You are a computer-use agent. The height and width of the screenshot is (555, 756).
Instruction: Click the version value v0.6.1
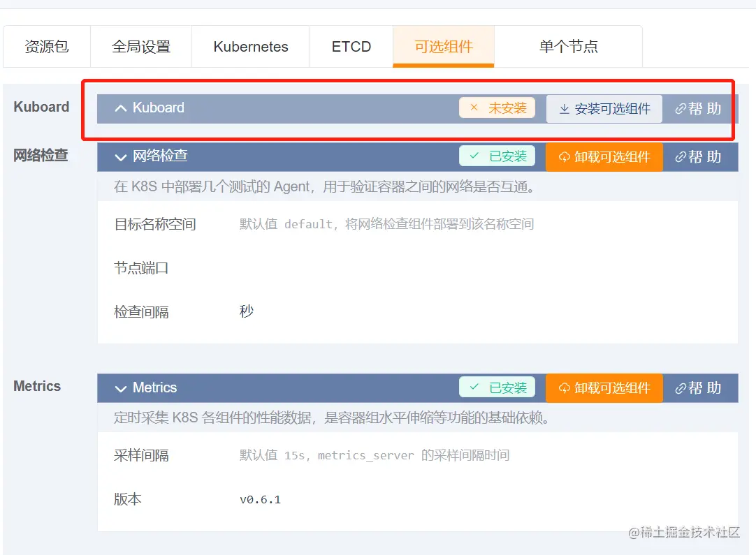click(261, 500)
